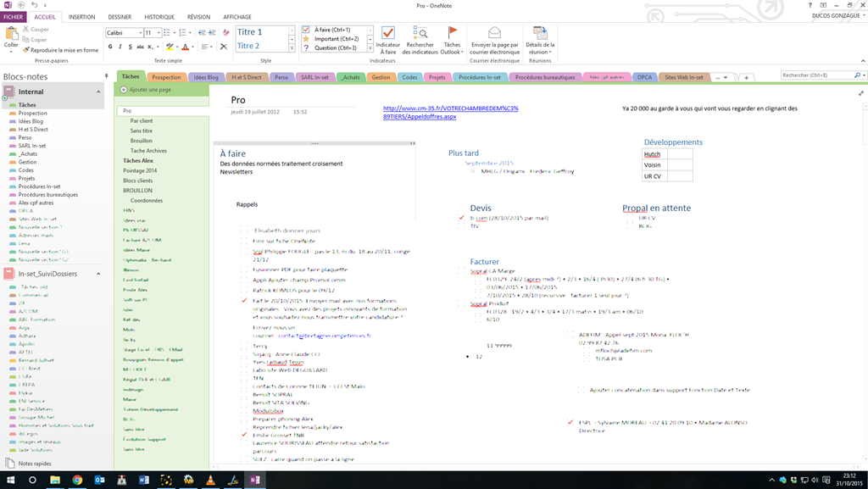Check the box beside Elisabeth donner jours

point(244,231)
